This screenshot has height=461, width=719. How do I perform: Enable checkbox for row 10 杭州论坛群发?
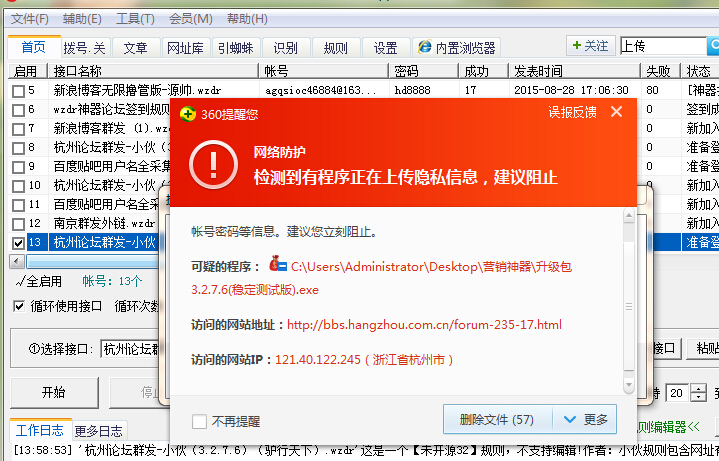click(x=18, y=186)
